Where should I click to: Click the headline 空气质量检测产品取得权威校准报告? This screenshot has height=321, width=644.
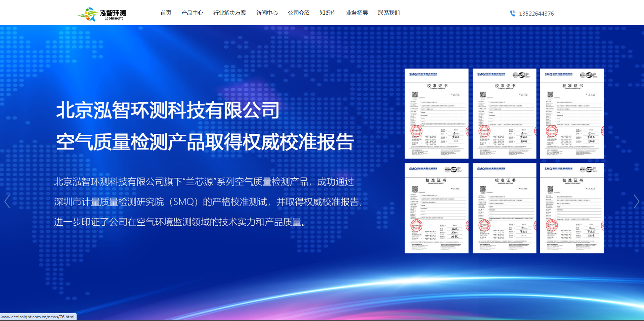tap(205, 142)
